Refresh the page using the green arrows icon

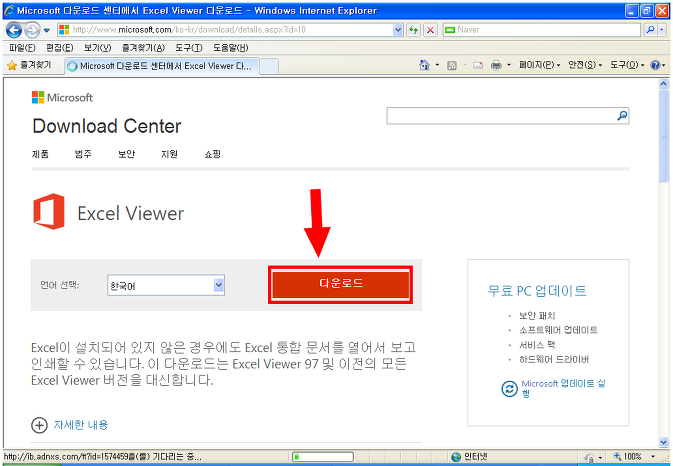pos(413,30)
